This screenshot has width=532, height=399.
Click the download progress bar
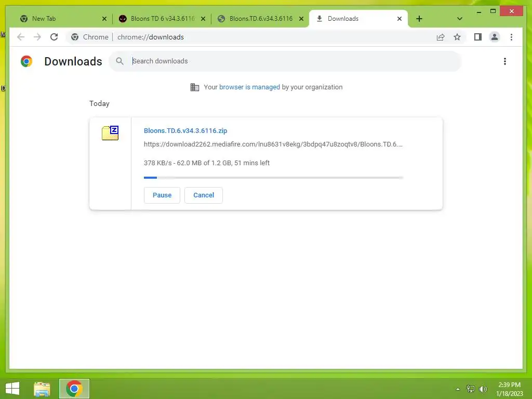click(273, 178)
